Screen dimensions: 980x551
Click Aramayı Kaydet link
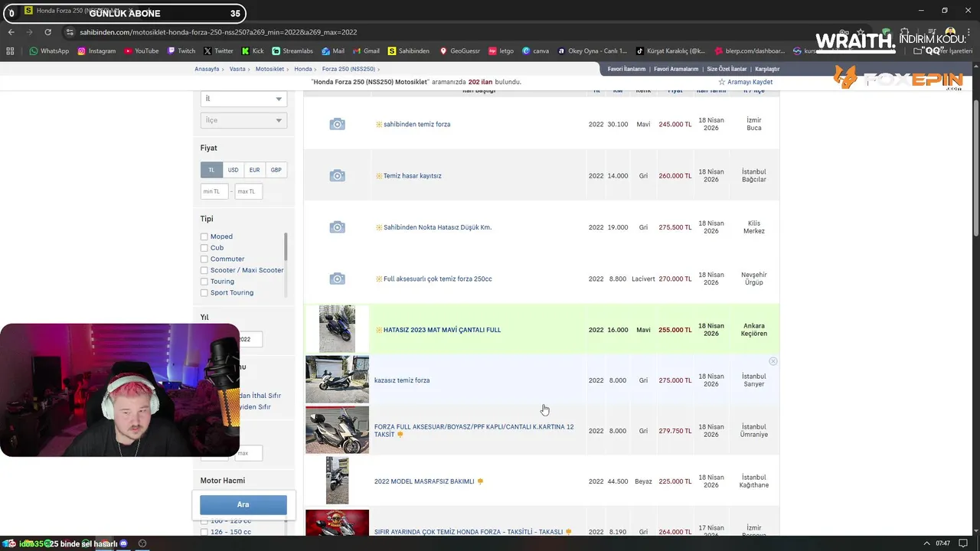tap(750, 82)
